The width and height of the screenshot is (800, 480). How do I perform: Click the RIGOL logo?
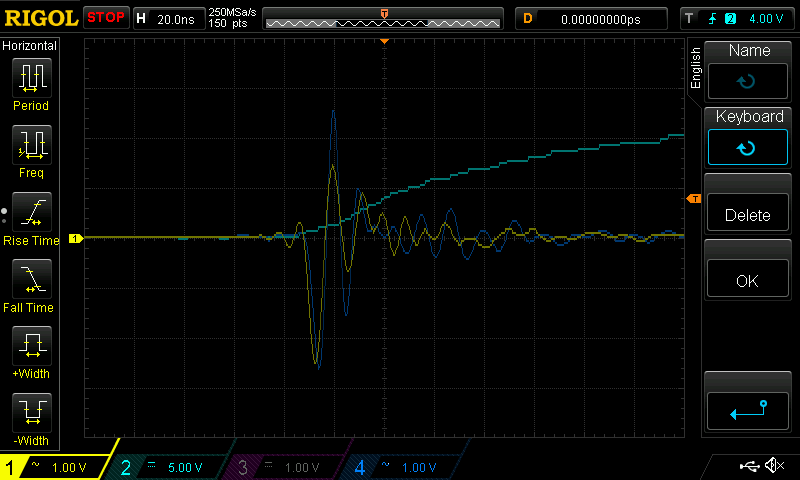[x=41, y=18]
